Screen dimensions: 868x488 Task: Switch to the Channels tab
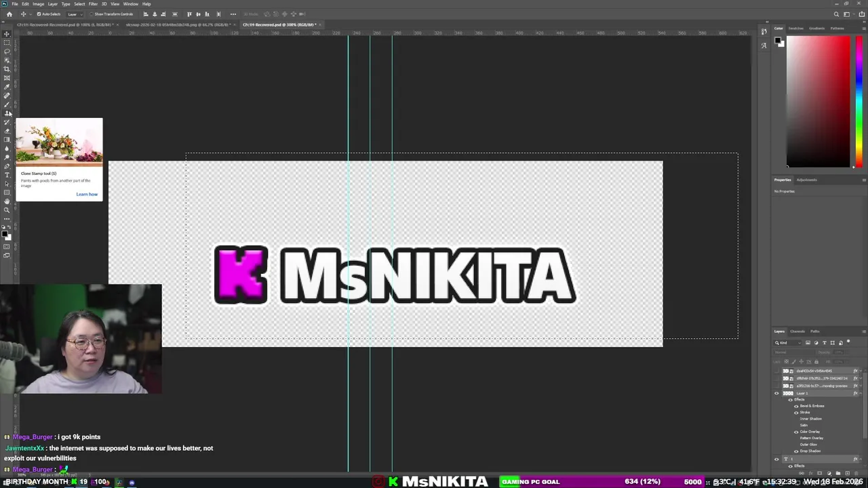[797, 331]
